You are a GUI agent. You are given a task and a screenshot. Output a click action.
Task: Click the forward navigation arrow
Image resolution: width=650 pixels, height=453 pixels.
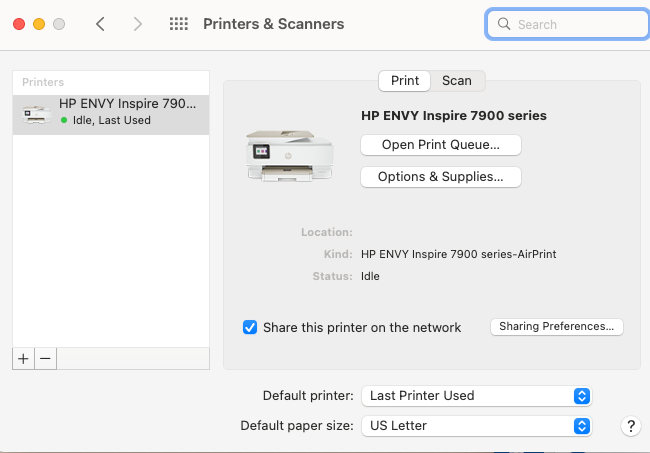coord(138,24)
